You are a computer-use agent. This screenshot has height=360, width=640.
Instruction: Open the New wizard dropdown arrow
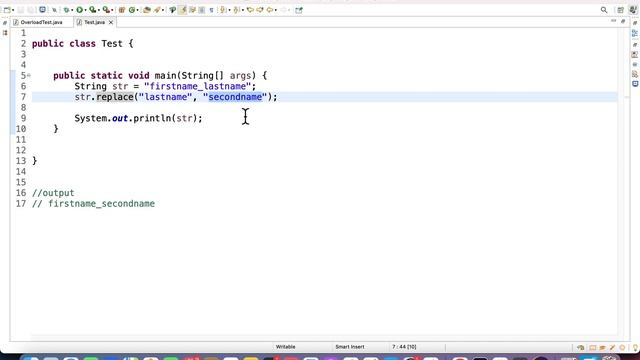pyautogui.click(x=13, y=10)
